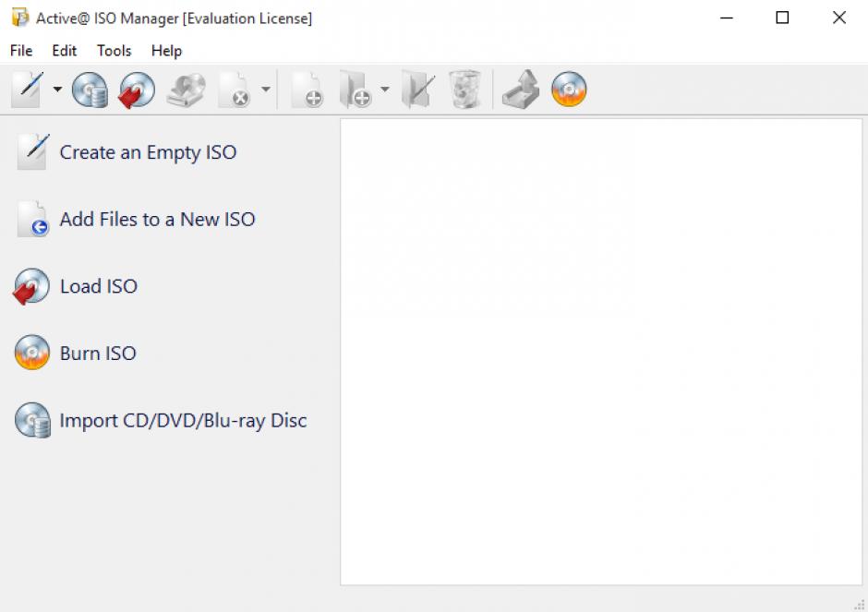The image size is (868, 612).
Task: Click the Import disc toolbar icon
Action: click(x=90, y=90)
